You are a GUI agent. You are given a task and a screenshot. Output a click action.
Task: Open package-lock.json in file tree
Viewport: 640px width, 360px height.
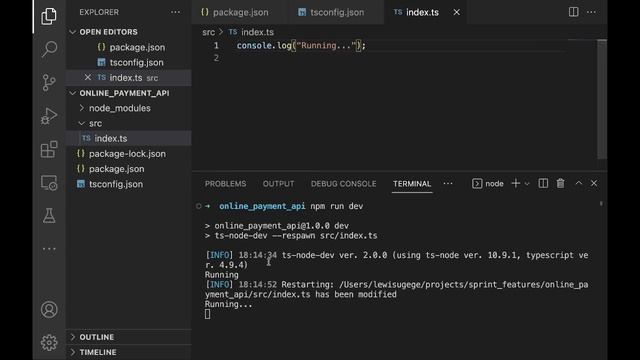[x=129, y=154]
